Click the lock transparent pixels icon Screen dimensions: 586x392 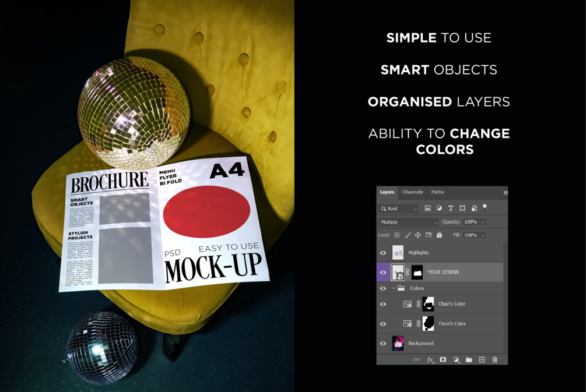click(397, 235)
